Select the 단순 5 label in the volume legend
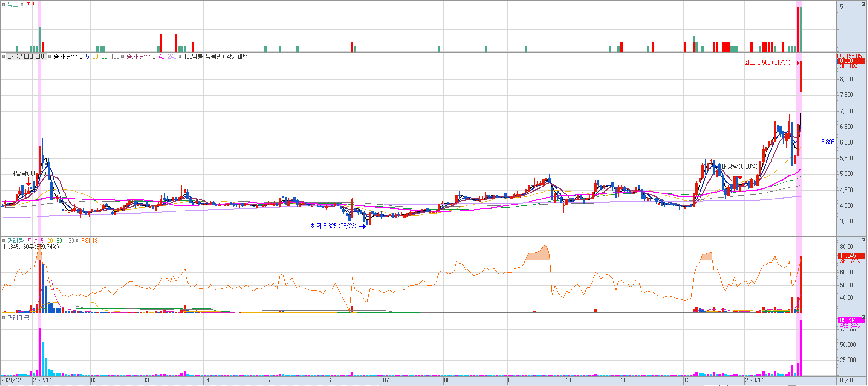Viewport: 868px width, 386px height. point(36,241)
